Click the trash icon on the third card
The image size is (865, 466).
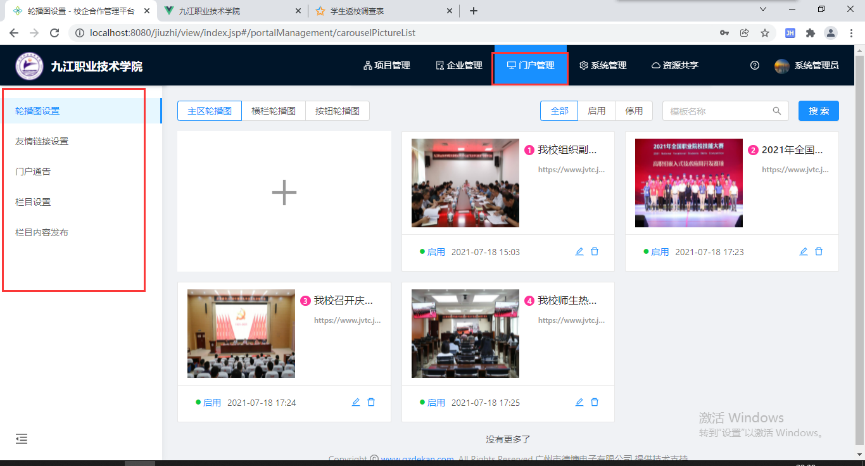tap(371, 402)
